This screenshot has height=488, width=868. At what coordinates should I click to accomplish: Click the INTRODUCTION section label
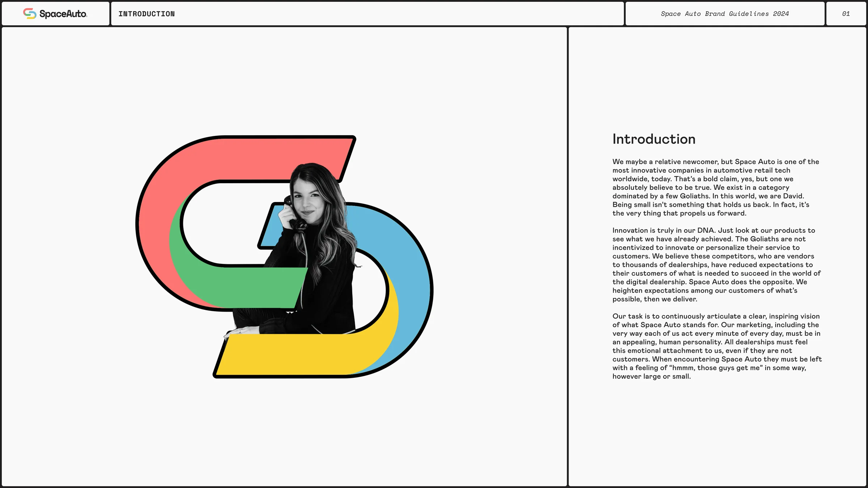(x=146, y=14)
